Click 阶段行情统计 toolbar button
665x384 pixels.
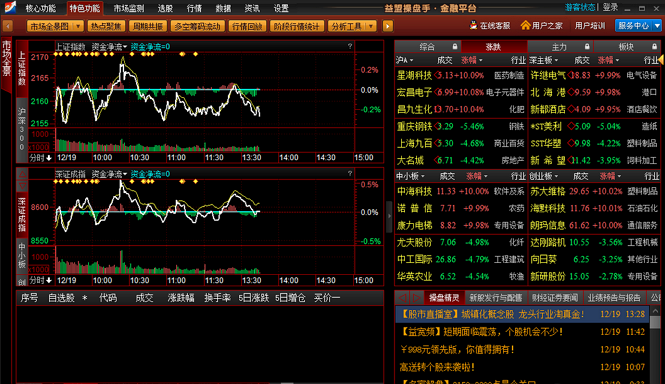click(296, 26)
